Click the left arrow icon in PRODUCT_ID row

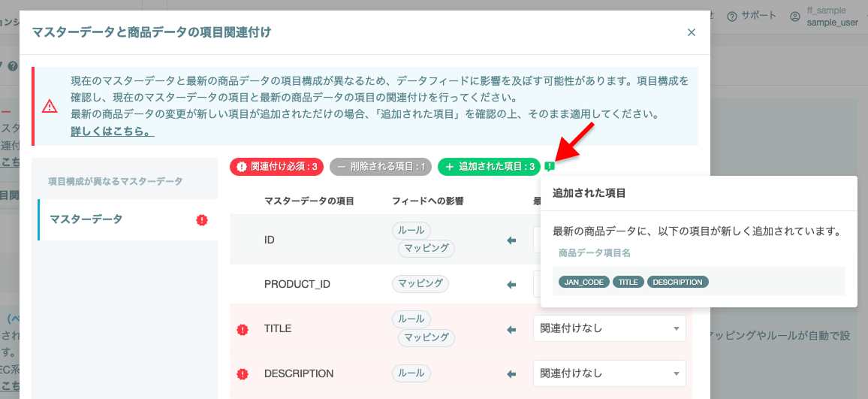(511, 284)
